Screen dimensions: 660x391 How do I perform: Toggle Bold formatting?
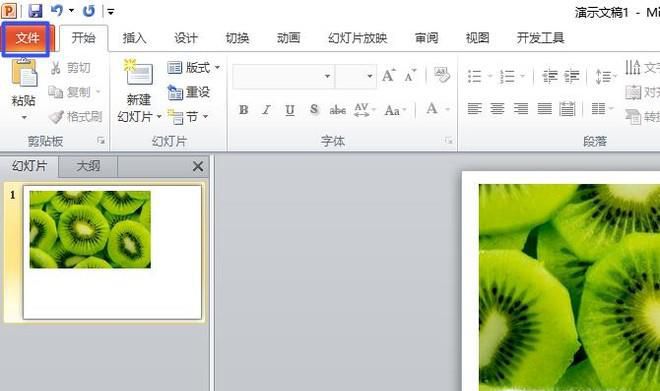coord(243,110)
